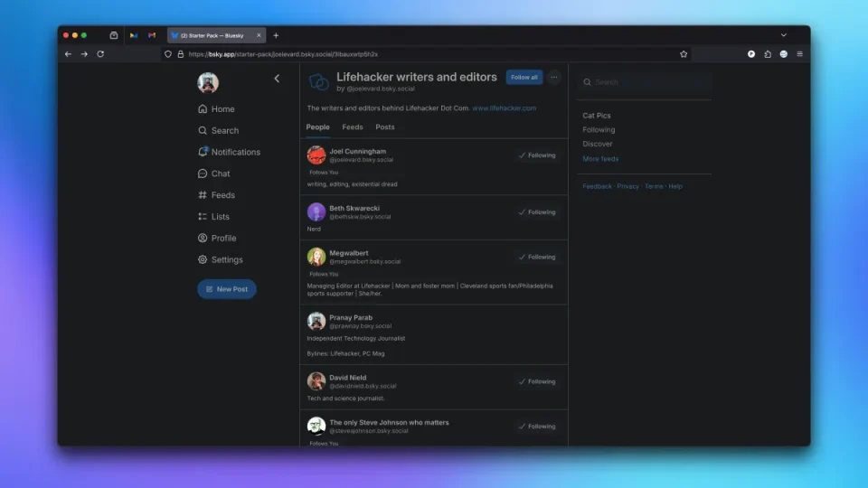Open Settings in sidebar
The image size is (868, 488).
tap(221, 260)
